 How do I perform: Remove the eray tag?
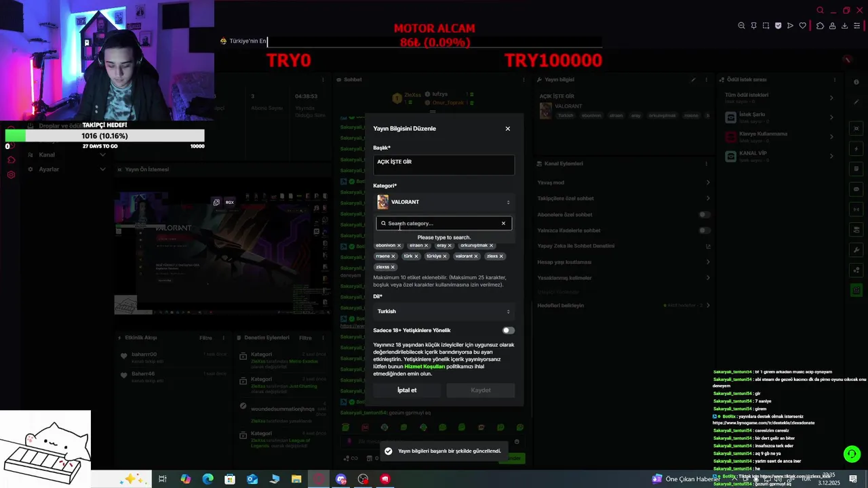pos(450,245)
